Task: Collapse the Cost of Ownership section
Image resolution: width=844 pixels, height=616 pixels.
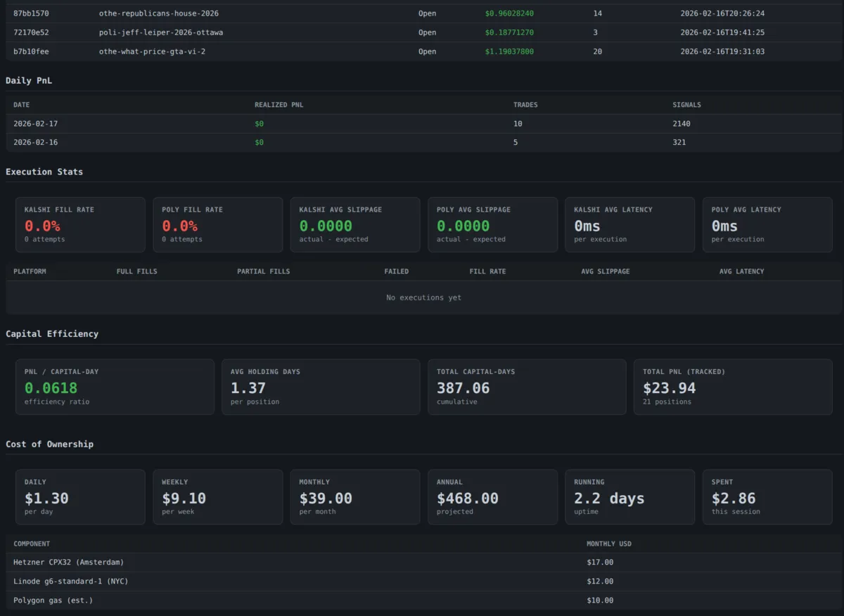Action: [49, 444]
